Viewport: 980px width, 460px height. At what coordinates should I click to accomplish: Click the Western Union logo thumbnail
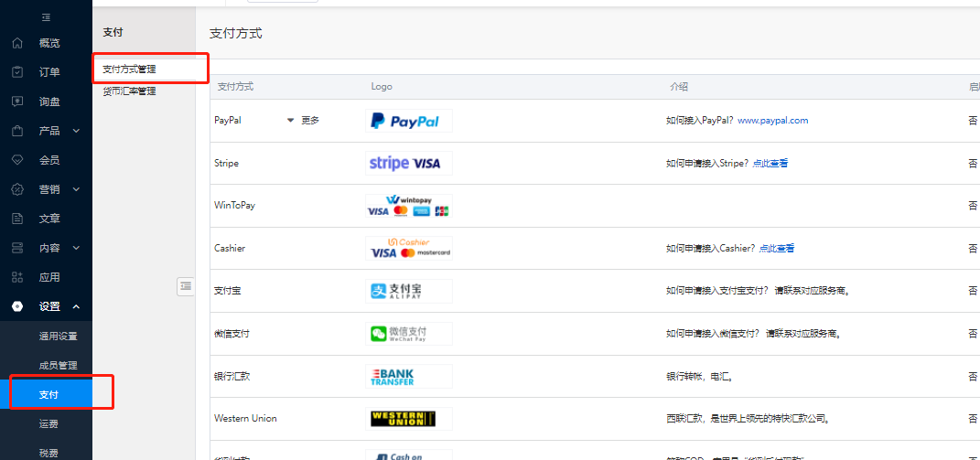pyautogui.click(x=408, y=419)
